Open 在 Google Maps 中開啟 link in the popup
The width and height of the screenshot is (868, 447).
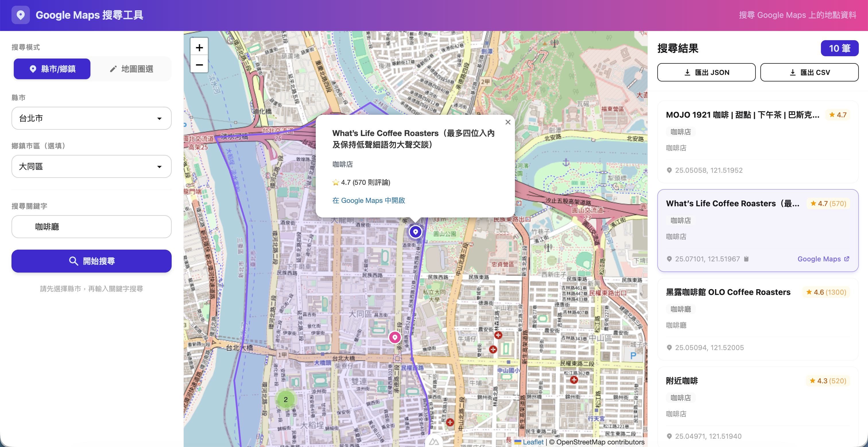click(368, 200)
